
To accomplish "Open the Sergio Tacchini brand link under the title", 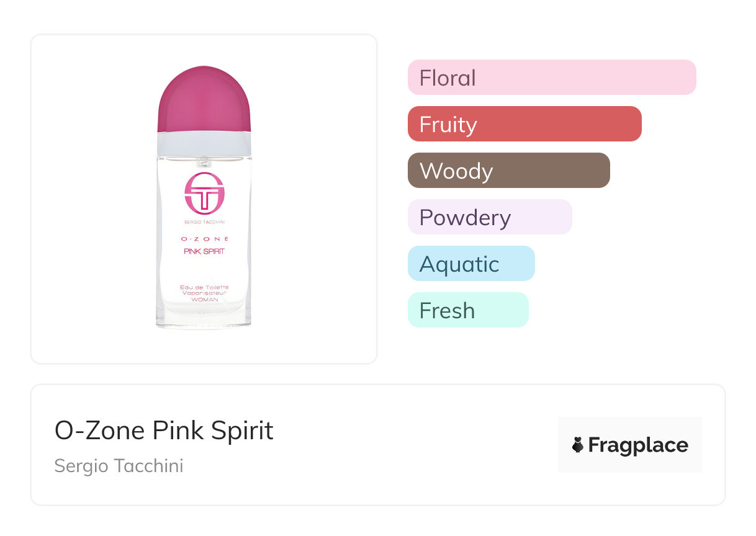I will point(119,466).
